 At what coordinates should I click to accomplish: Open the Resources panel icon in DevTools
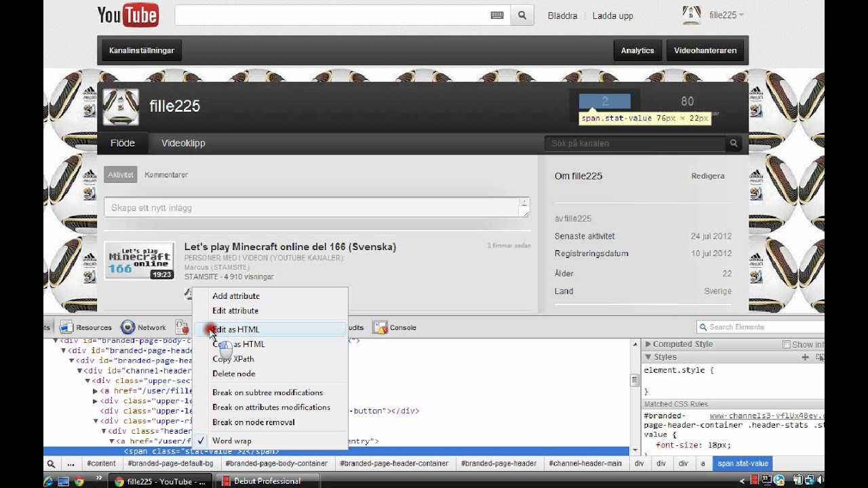pos(66,327)
